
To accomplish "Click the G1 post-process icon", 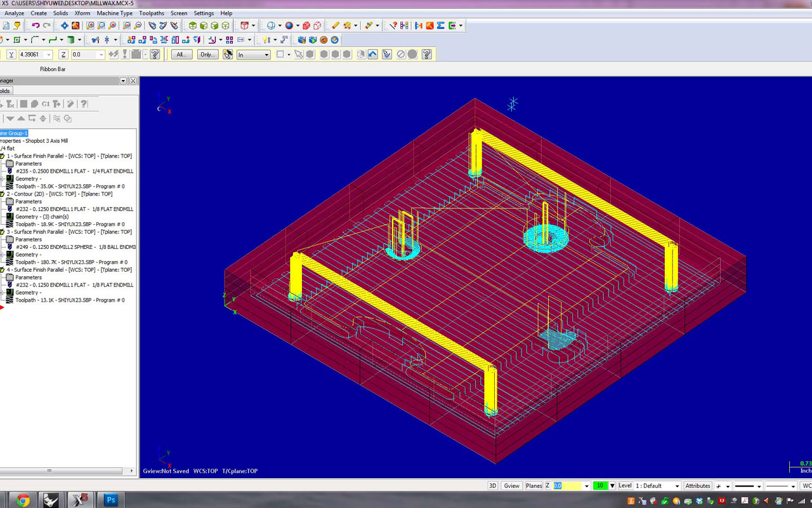I will click(x=46, y=104).
